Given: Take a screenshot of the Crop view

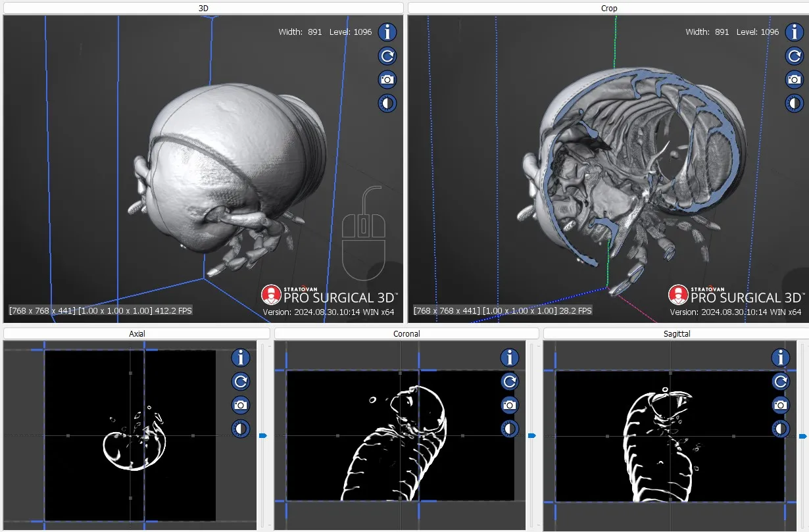Looking at the screenshot, I should tap(794, 80).
